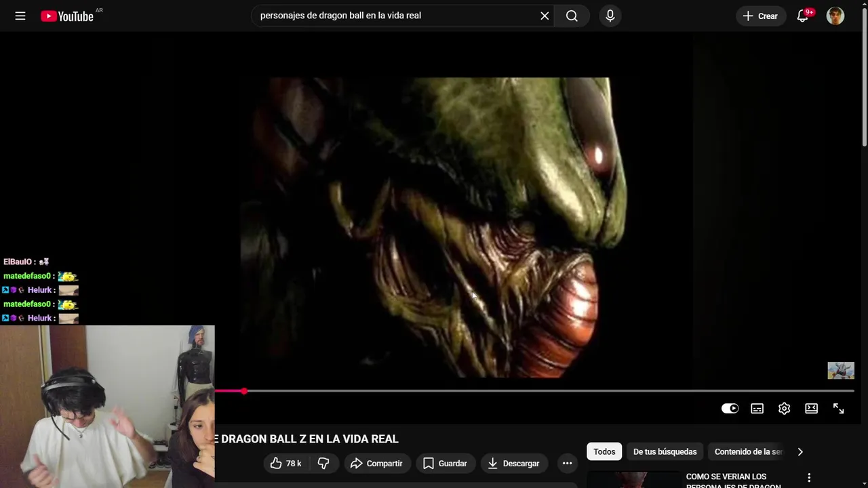Open more actions three-dot menu
Image resolution: width=868 pixels, height=488 pixels.
point(568,464)
